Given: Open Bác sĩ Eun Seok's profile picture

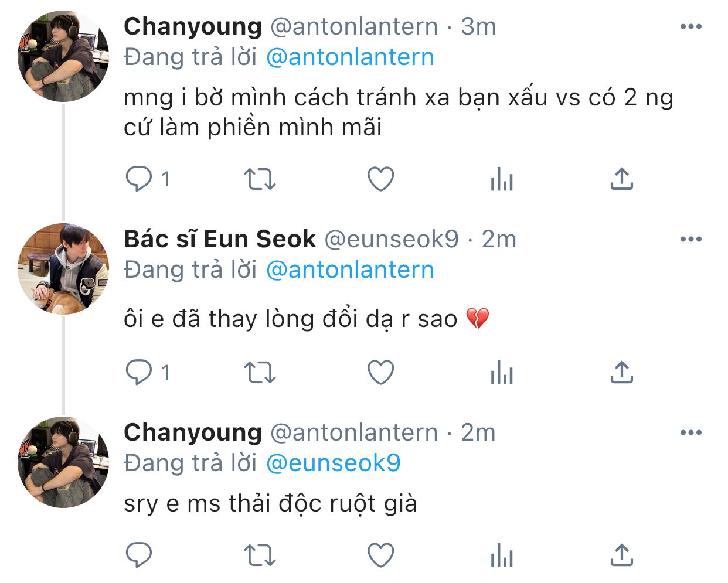Looking at the screenshot, I should coord(63,269).
